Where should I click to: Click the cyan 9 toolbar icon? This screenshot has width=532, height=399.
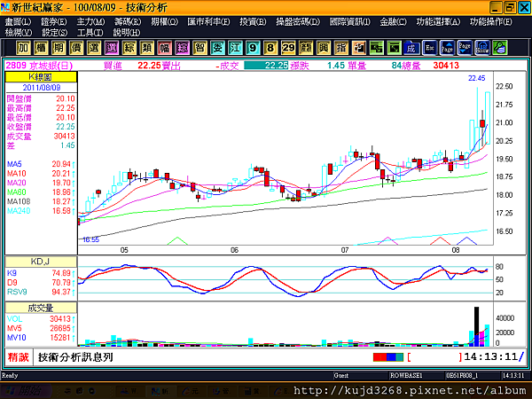click(x=253, y=48)
